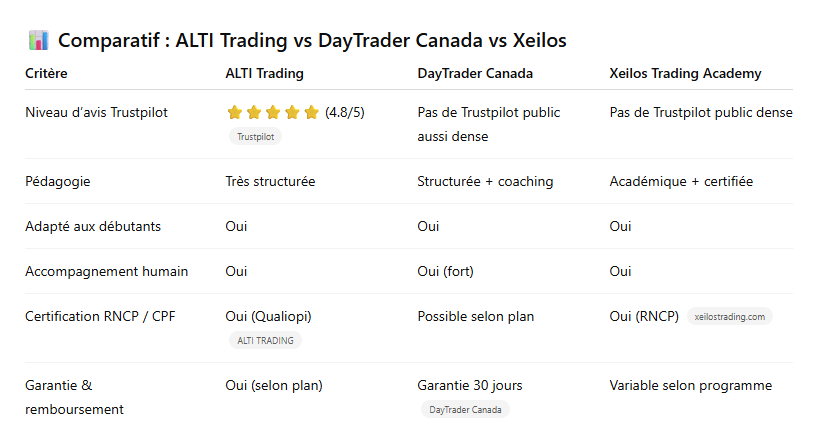Click the (4.8/5) rating text

[344, 112]
